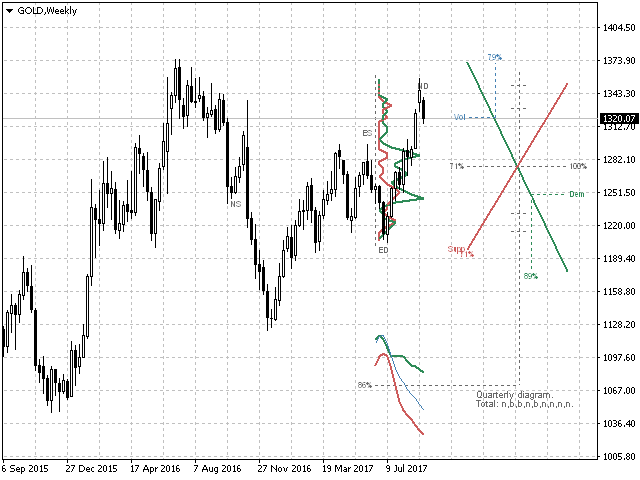Image resolution: width=640 pixels, height=480 pixels.
Task: Click the 1343.30 price scale value
Action: click(619, 94)
